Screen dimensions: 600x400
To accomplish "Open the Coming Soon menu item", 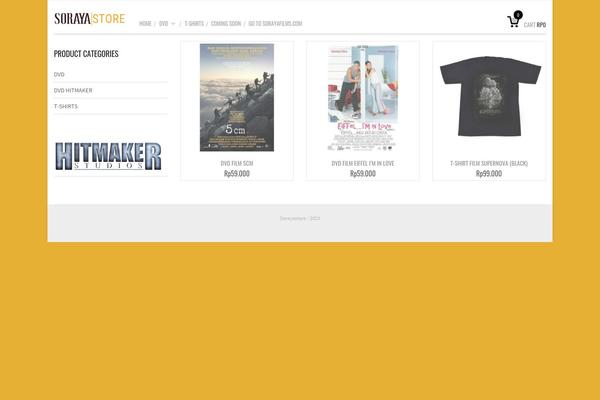I will pyautogui.click(x=226, y=24).
